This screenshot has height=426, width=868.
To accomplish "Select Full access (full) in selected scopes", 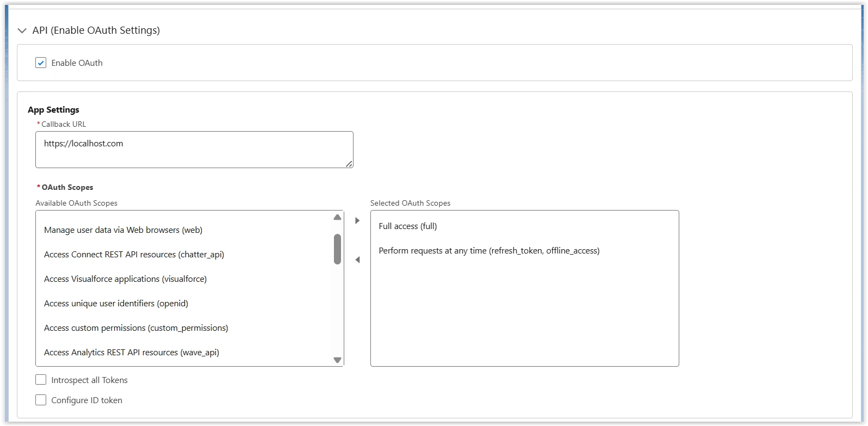I will (x=408, y=226).
